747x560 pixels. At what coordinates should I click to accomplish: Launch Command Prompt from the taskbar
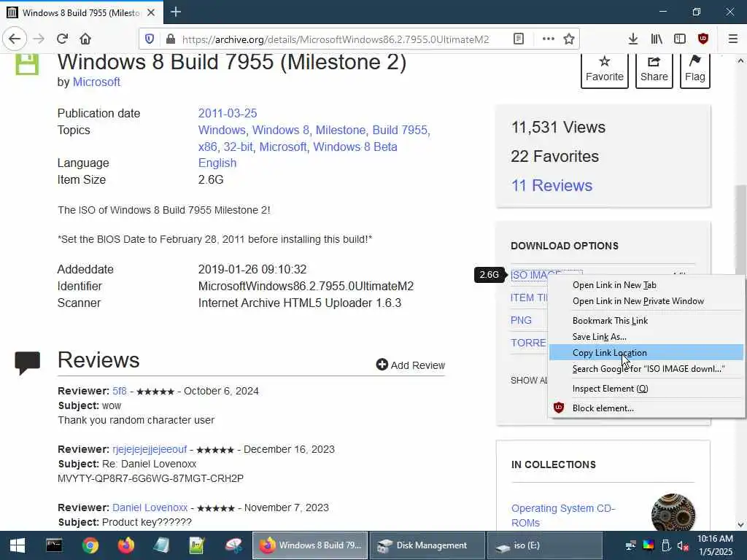click(x=54, y=545)
